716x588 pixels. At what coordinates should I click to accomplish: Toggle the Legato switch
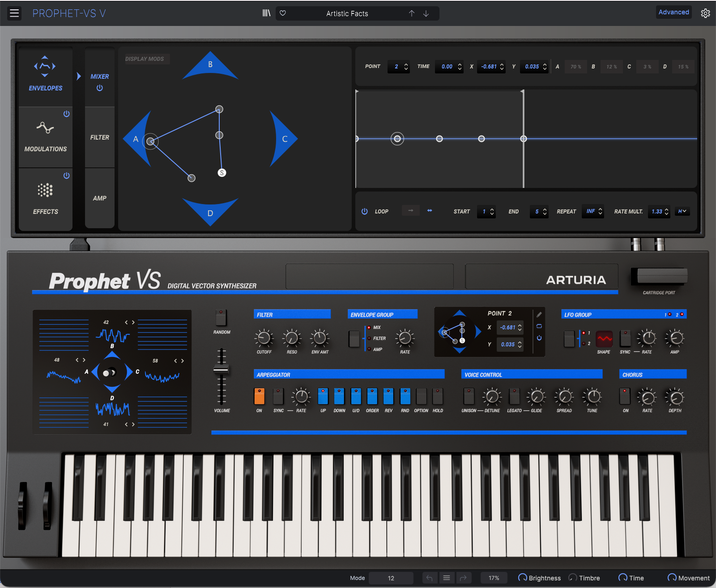click(514, 396)
